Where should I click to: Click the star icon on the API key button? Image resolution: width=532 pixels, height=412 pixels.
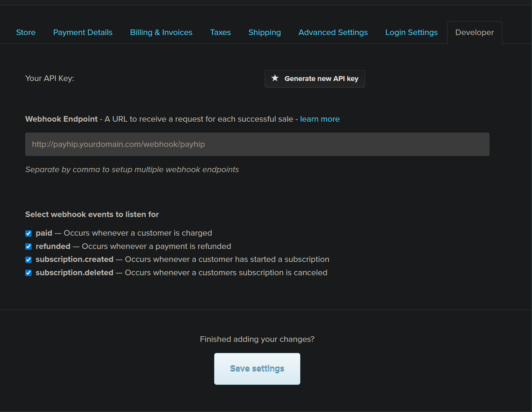point(275,79)
